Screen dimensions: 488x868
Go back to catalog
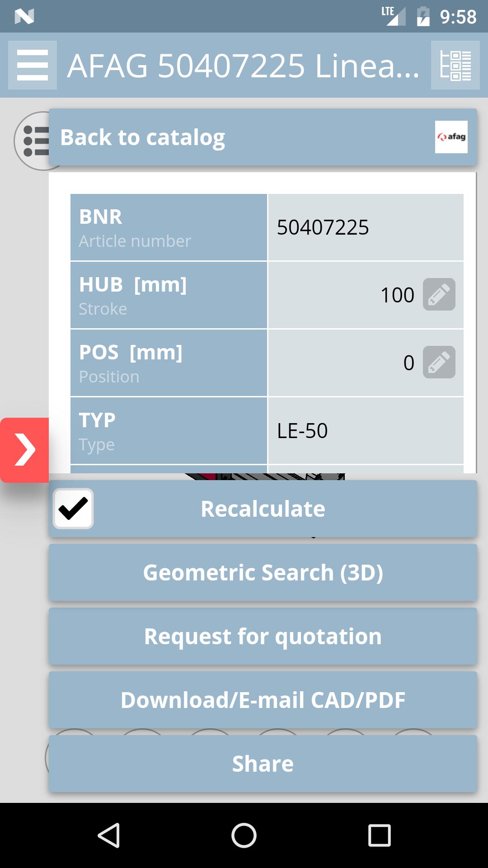(143, 137)
